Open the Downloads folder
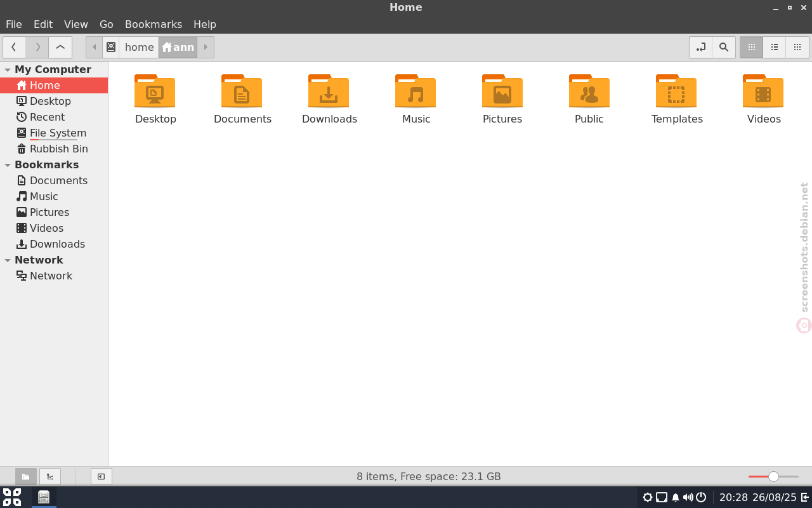This screenshot has height=508, width=812. (x=329, y=99)
